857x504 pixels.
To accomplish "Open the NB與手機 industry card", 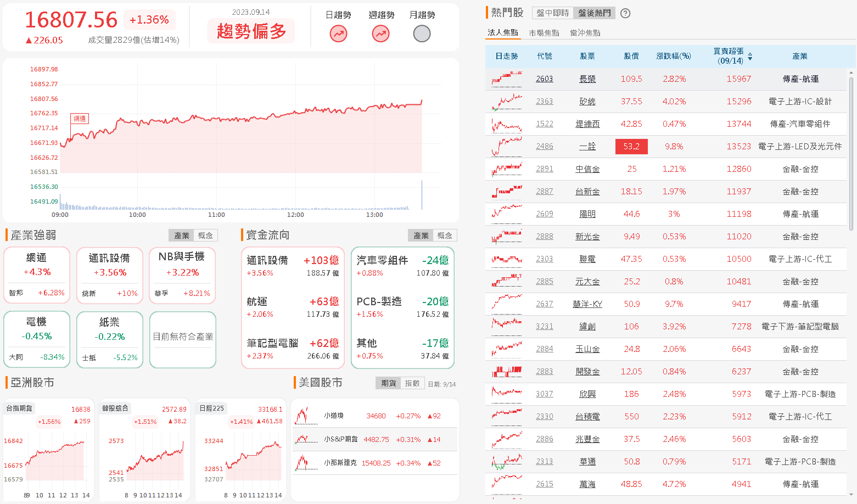I will click(x=182, y=276).
